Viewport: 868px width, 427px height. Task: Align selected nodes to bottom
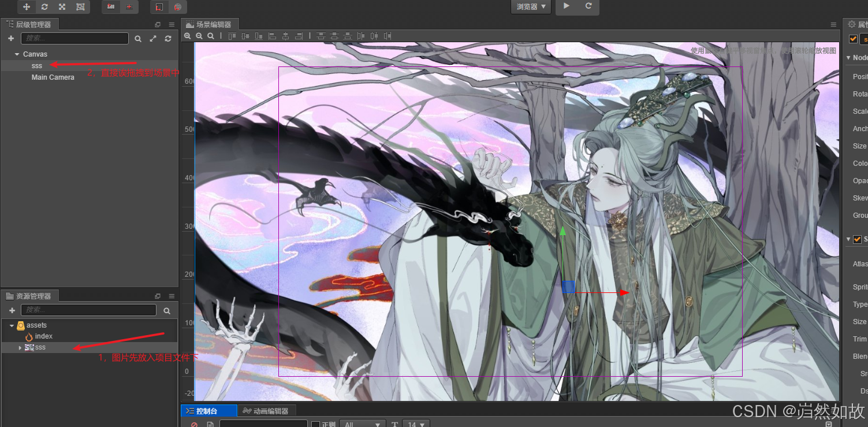(x=259, y=36)
